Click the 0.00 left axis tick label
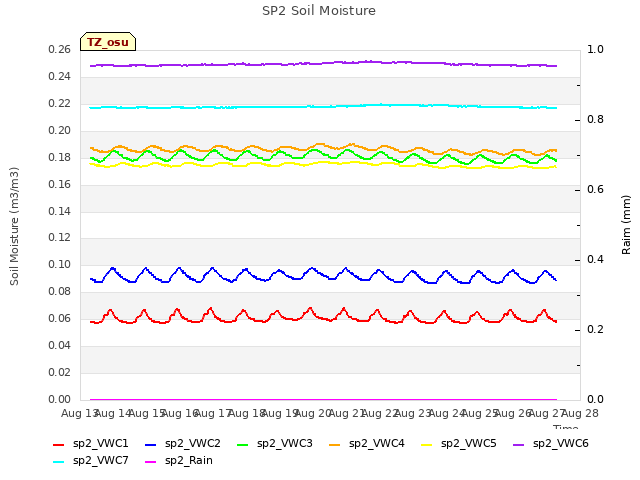640x480 pixels. tap(60, 400)
